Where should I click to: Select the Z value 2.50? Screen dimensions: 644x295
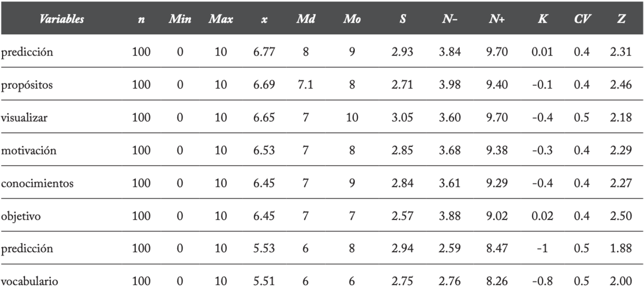point(621,216)
